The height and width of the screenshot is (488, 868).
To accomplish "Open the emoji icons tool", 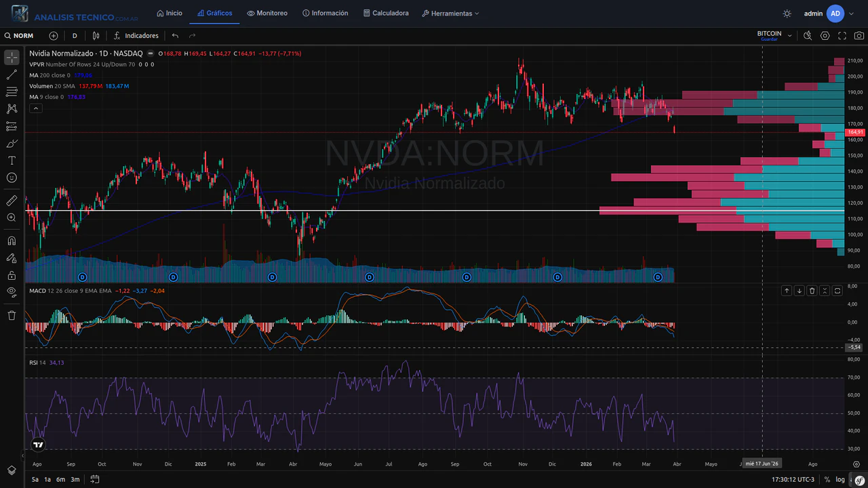I will pos(12,178).
